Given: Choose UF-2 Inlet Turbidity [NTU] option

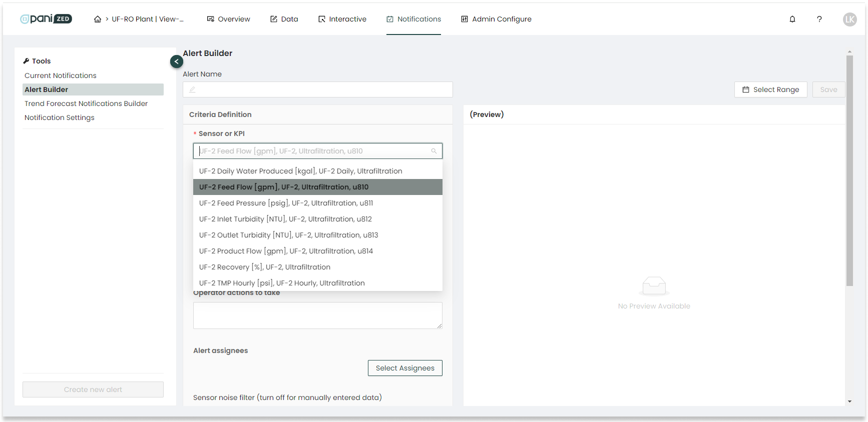Looking at the screenshot, I should click(x=285, y=219).
